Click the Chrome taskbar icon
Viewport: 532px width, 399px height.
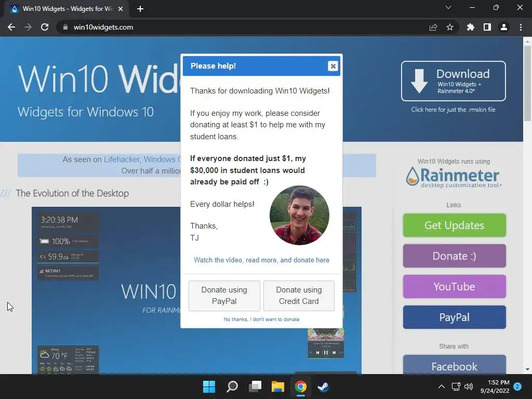click(301, 387)
